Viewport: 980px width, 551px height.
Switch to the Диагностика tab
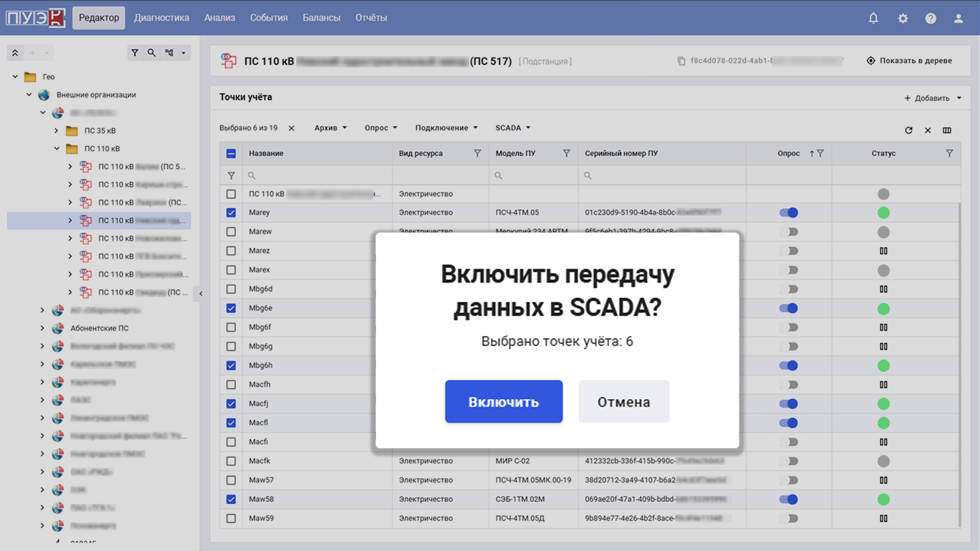pos(162,18)
